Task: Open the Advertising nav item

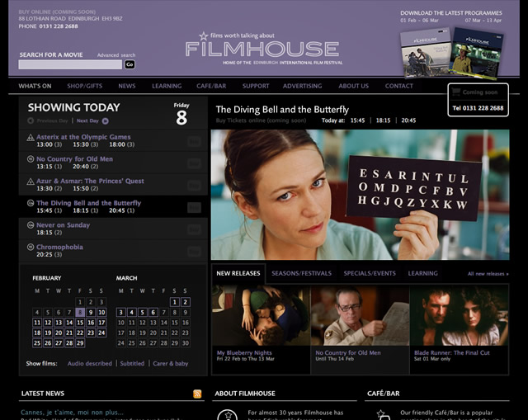Action: tap(303, 86)
